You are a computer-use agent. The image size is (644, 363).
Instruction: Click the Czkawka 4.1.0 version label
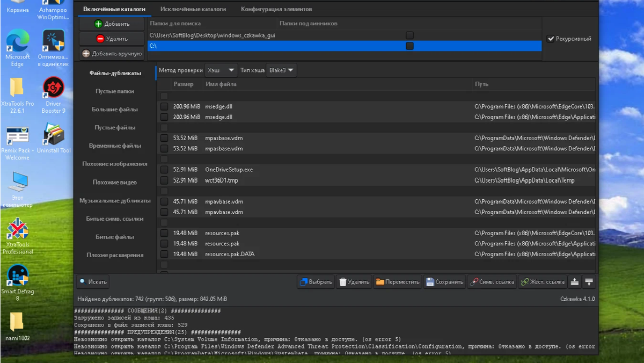[577, 299]
